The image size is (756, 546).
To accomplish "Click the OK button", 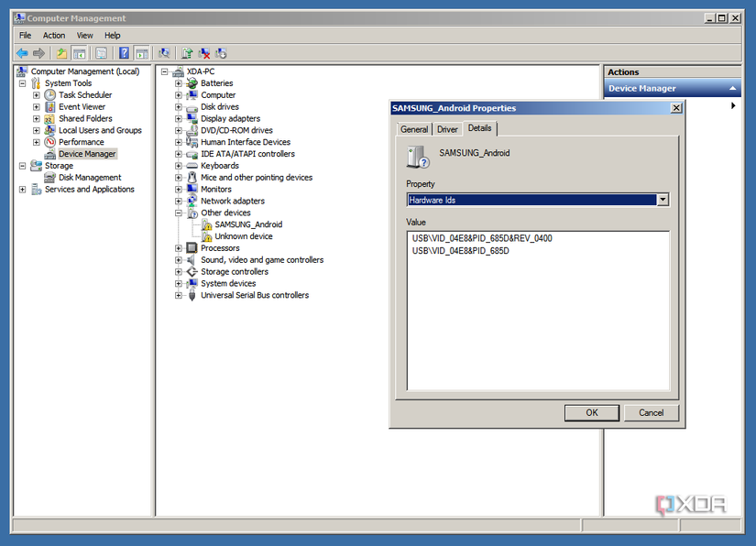I will click(592, 412).
